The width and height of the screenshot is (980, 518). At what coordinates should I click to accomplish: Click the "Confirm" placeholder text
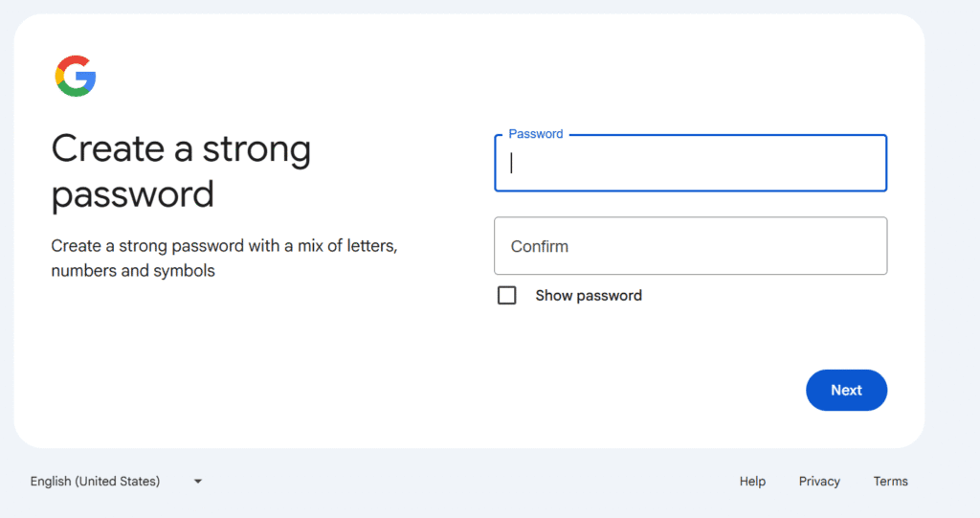[x=540, y=246]
